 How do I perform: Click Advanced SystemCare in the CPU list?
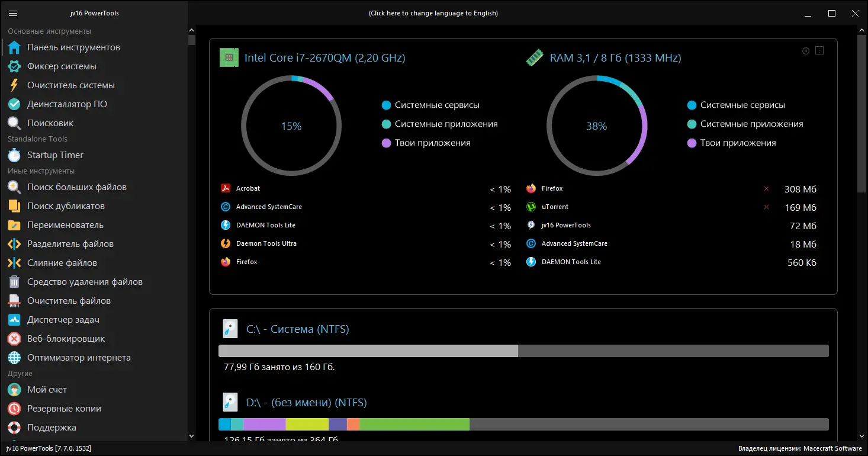coord(269,207)
